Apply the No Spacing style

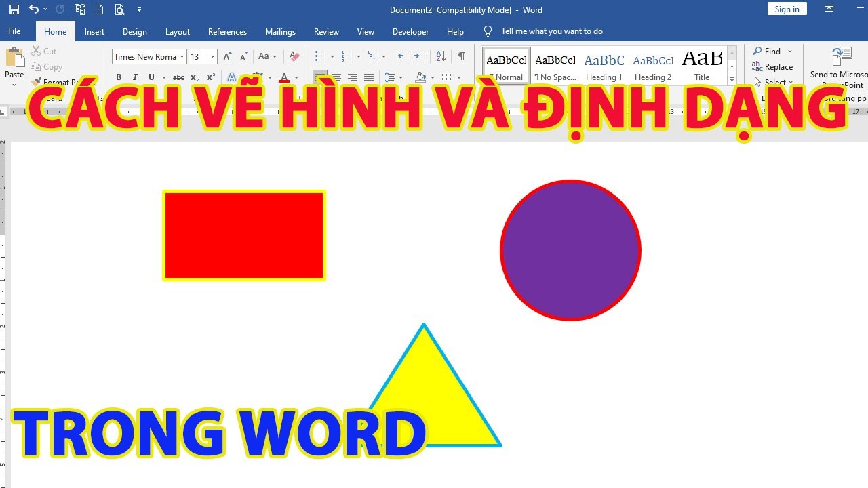[555, 66]
